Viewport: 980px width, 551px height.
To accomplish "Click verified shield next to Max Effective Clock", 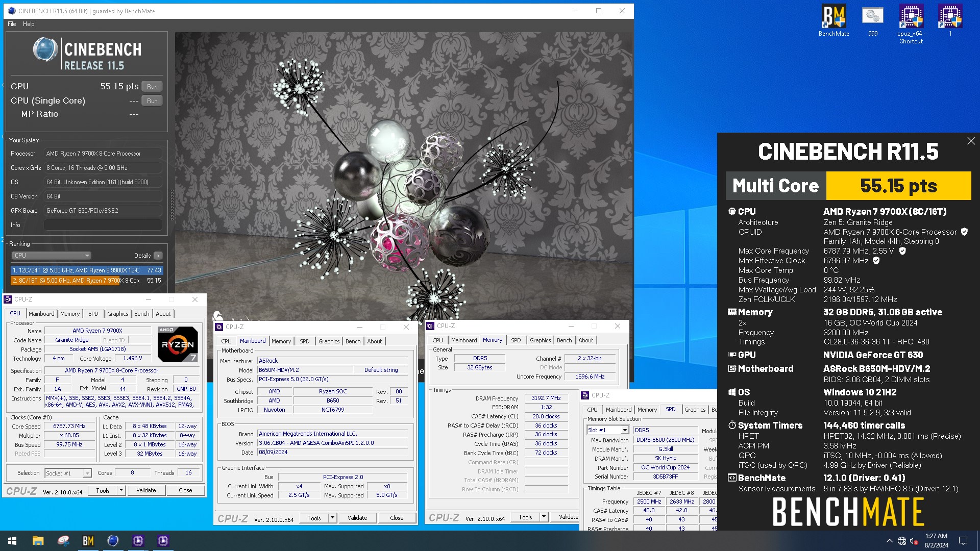I will pos(876,261).
